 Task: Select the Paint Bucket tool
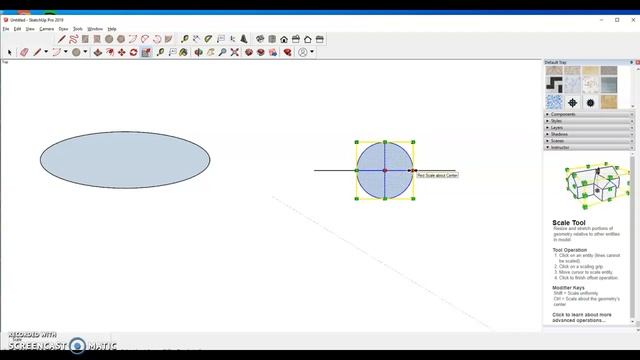184,52
